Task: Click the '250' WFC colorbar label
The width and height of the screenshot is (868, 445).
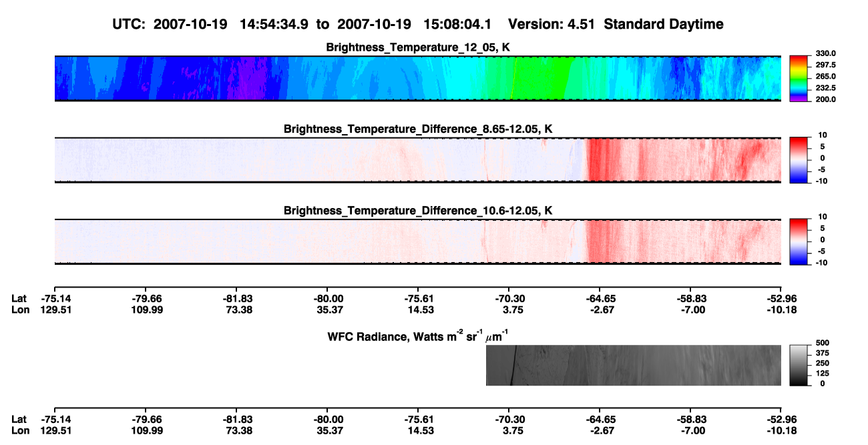Action: click(x=822, y=363)
